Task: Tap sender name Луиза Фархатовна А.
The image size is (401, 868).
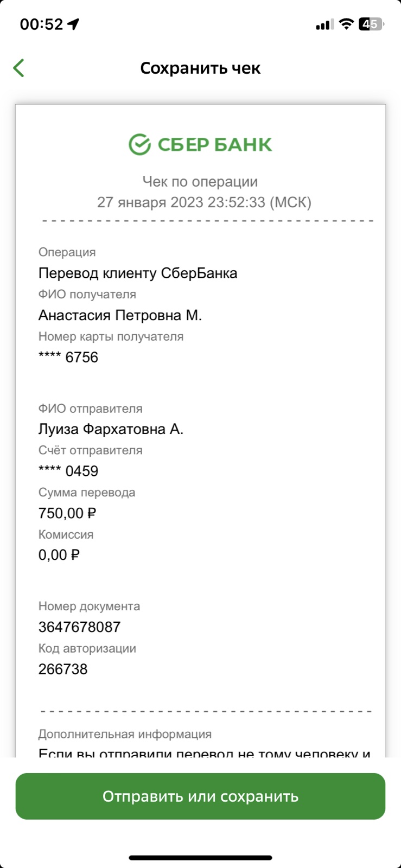Action: 111,429
